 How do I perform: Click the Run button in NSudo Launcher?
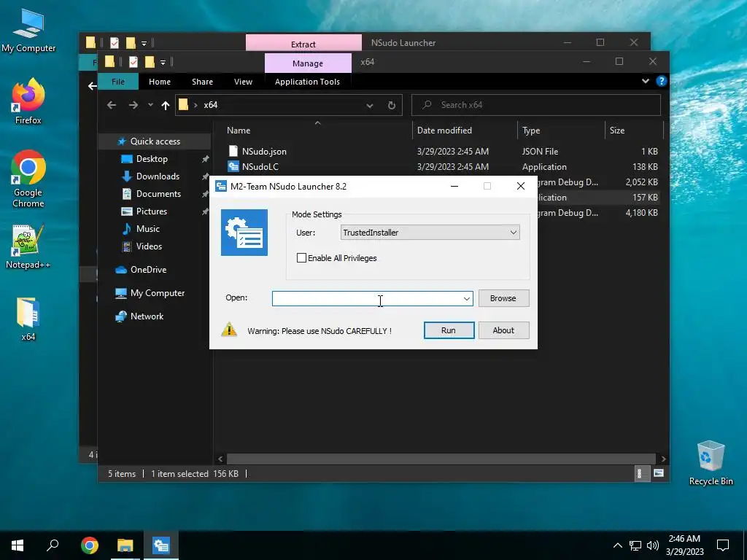(x=449, y=330)
